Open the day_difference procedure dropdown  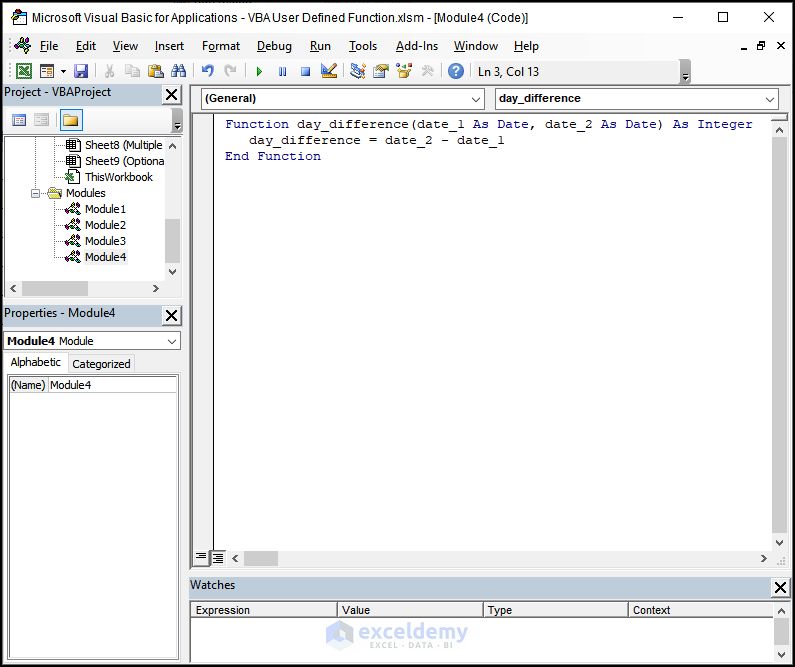tap(770, 99)
